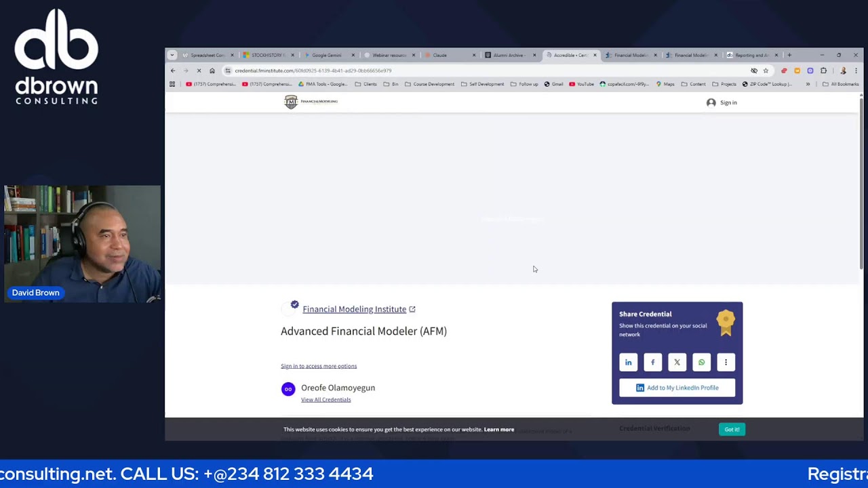Image resolution: width=868 pixels, height=488 pixels.
Task: Switch to STOCKHISTORY tab
Action: click(x=268, y=55)
